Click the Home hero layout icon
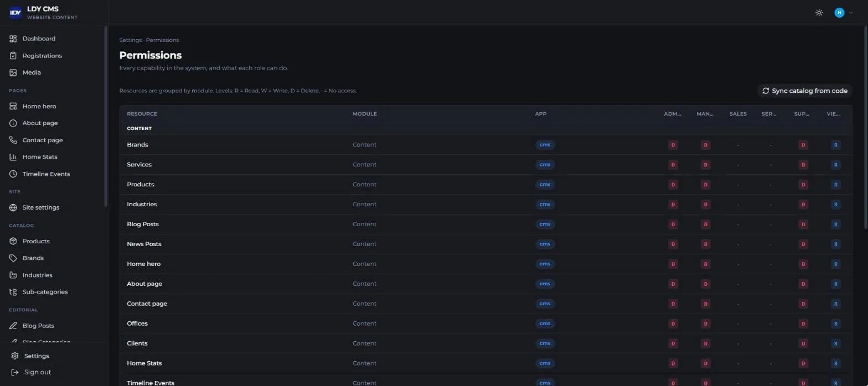 [x=13, y=106]
